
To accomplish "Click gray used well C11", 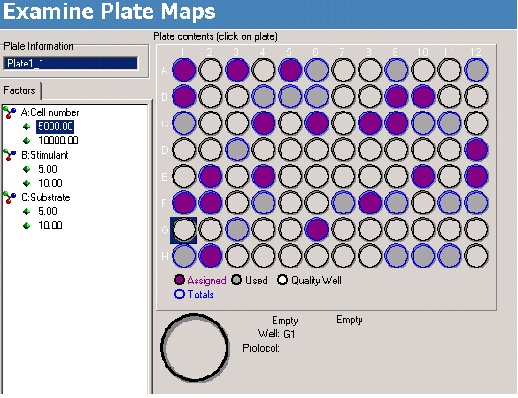I will (450, 123).
